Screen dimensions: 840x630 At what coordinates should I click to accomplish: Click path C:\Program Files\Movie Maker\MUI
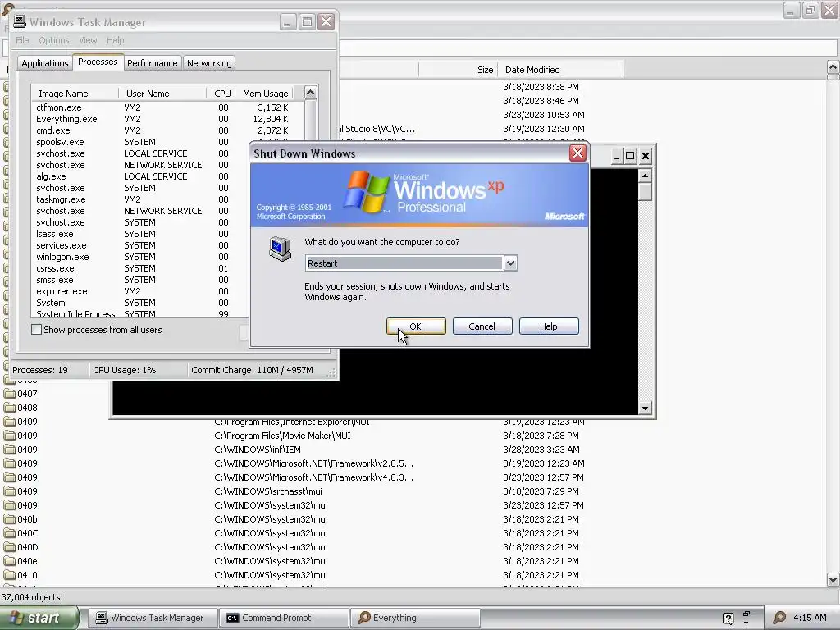[x=282, y=436]
